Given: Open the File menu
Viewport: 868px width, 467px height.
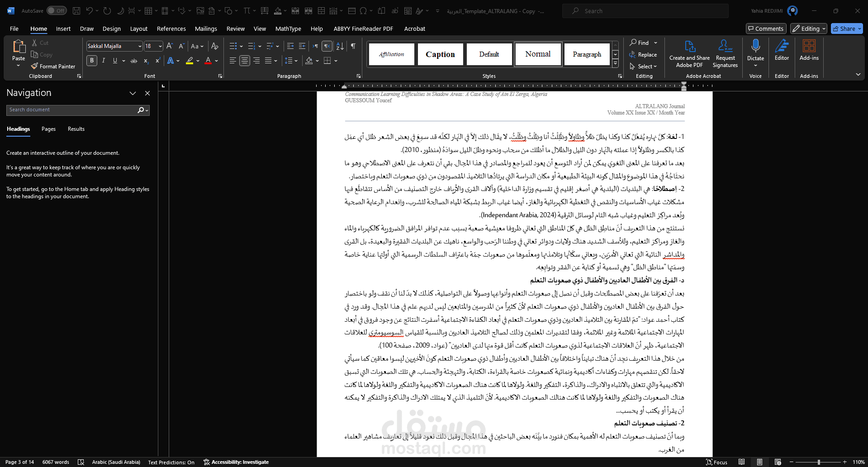Looking at the screenshot, I should 14,29.
